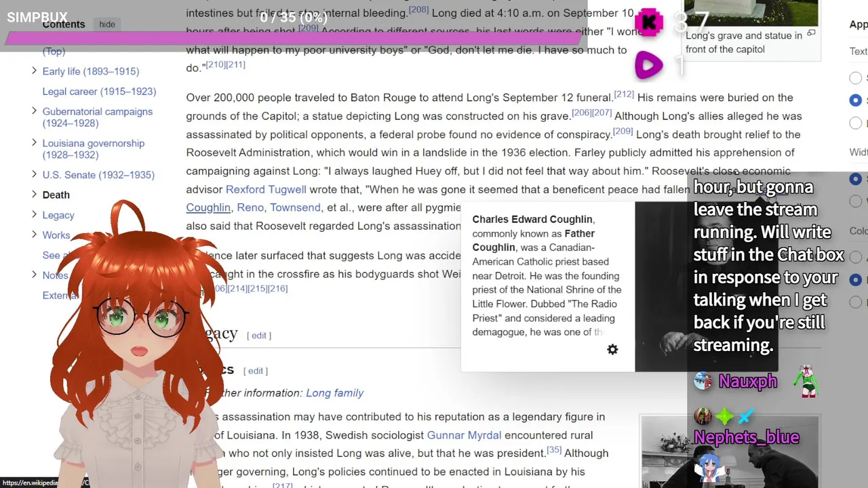Screen dimensions: 868x488
Task: Expand the Works section arrow
Action: (34, 235)
